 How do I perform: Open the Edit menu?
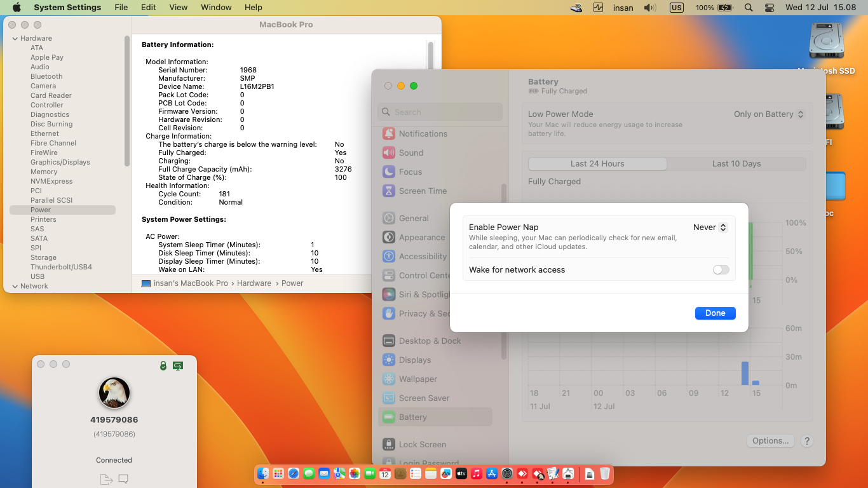tap(149, 8)
